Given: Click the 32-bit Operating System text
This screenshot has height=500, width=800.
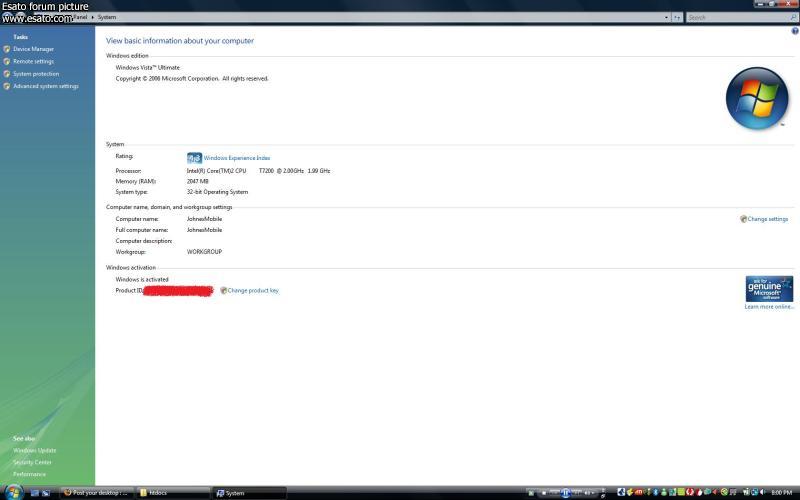Looking at the screenshot, I should coord(217,192).
